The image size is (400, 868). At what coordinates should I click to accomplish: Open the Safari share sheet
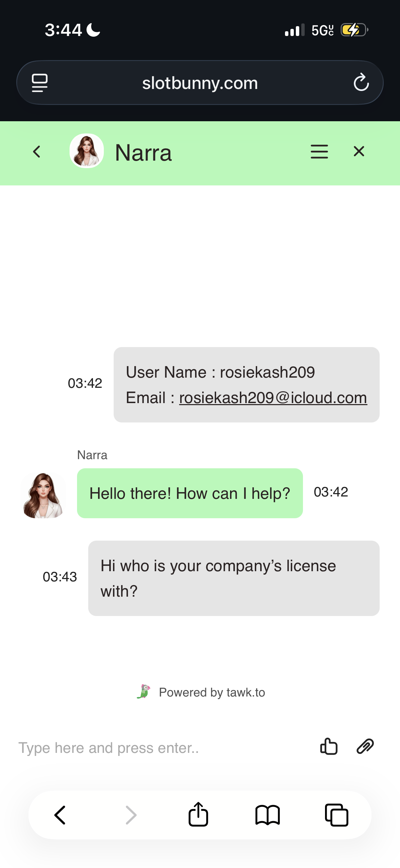[198, 814]
